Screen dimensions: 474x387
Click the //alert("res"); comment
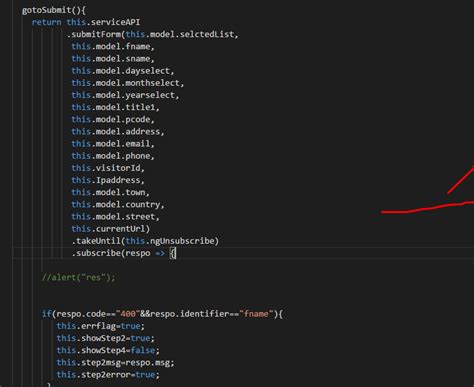pyautogui.click(x=79, y=277)
